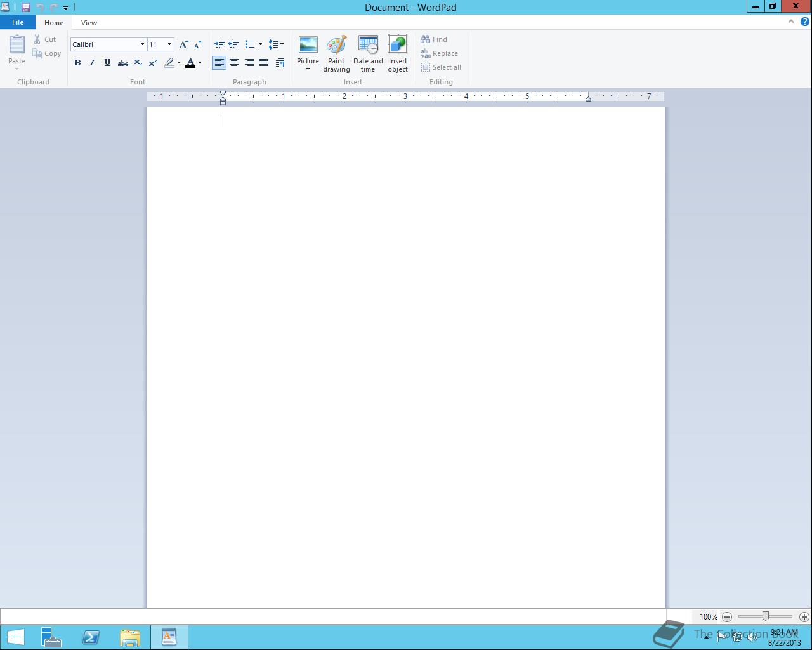Image resolution: width=812 pixels, height=650 pixels.
Task: Open the Windows Start button
Action: pyautogui.click(x=16, y=637)
